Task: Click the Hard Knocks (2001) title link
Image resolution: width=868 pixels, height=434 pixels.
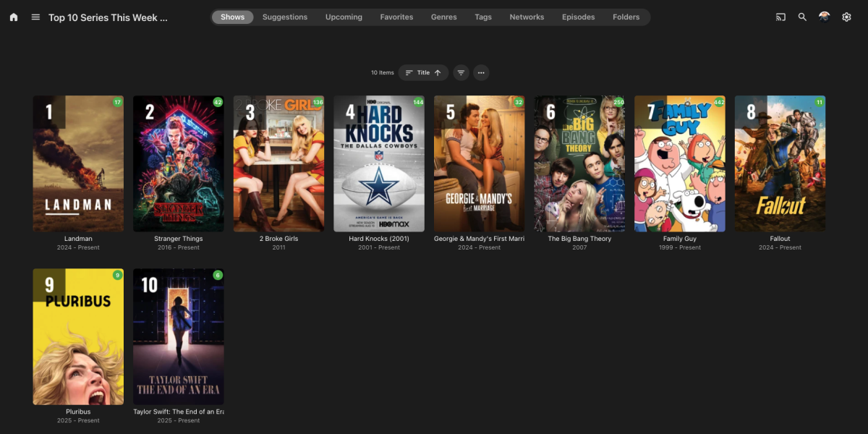Action: coord(379,239)
